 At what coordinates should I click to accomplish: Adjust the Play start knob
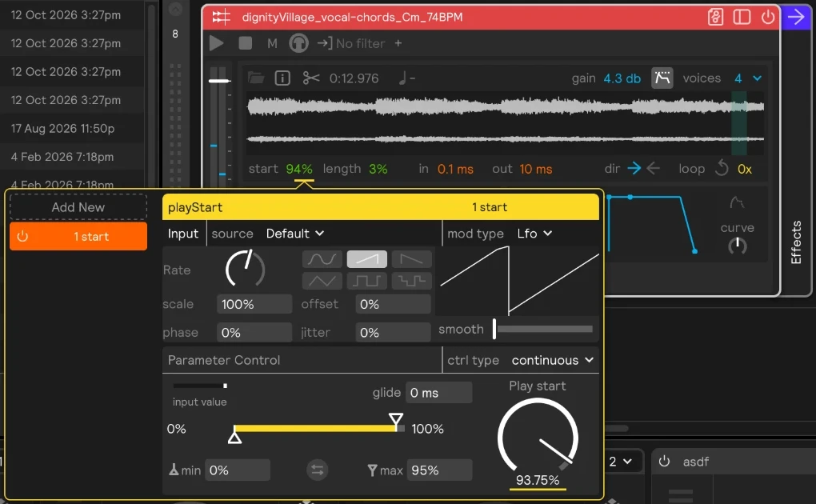pos(538,434)
